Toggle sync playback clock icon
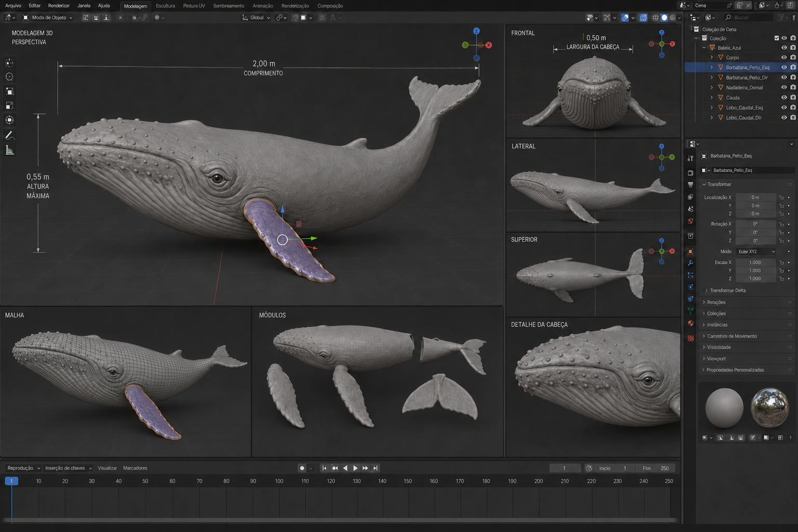 pos(589,468)
